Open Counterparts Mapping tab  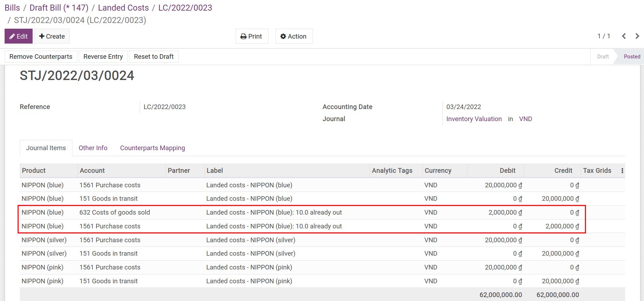[x=152, y=148]
